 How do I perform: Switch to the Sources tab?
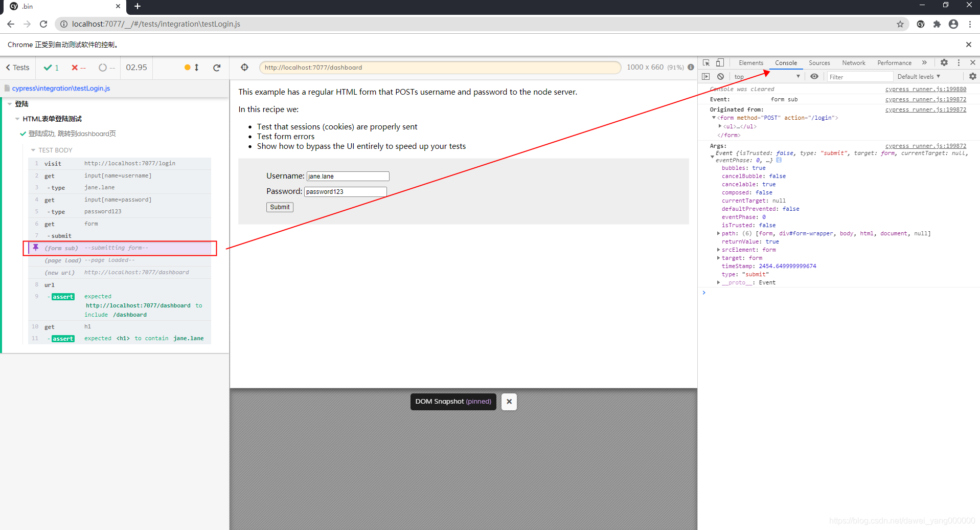[819, 63]
